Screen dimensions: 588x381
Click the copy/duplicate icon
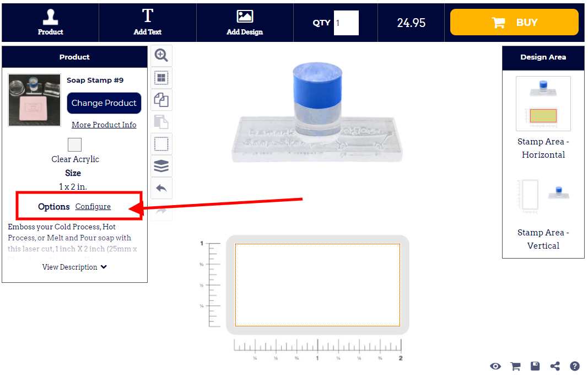click(161, 100)
